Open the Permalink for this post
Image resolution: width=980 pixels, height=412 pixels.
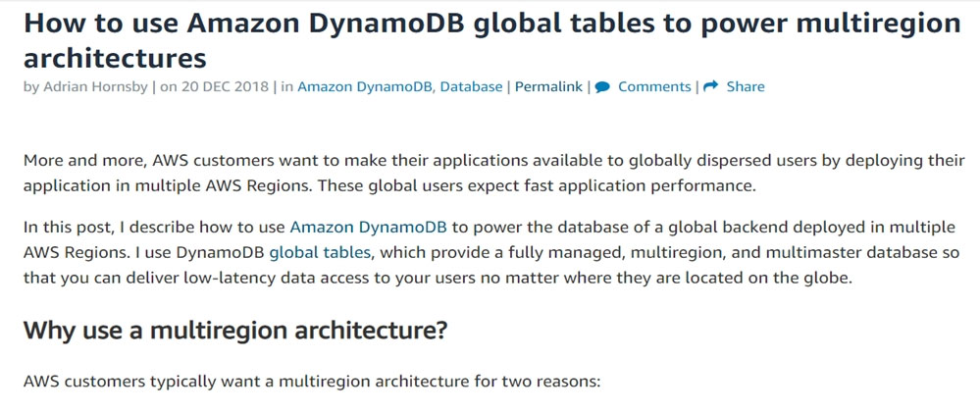[548, 86]
